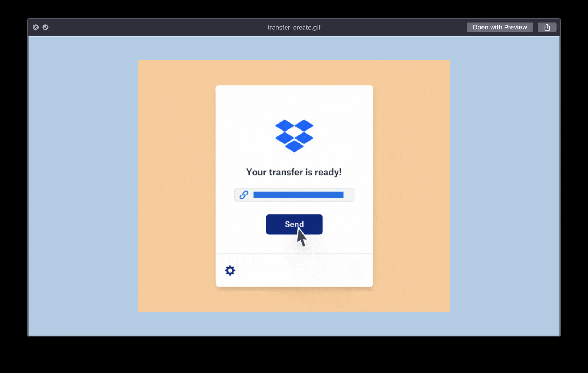The height and width of the screenshot is (373, 588).
Task: Enter full screen using the expand icon
Action: click(x=45, y=27)
